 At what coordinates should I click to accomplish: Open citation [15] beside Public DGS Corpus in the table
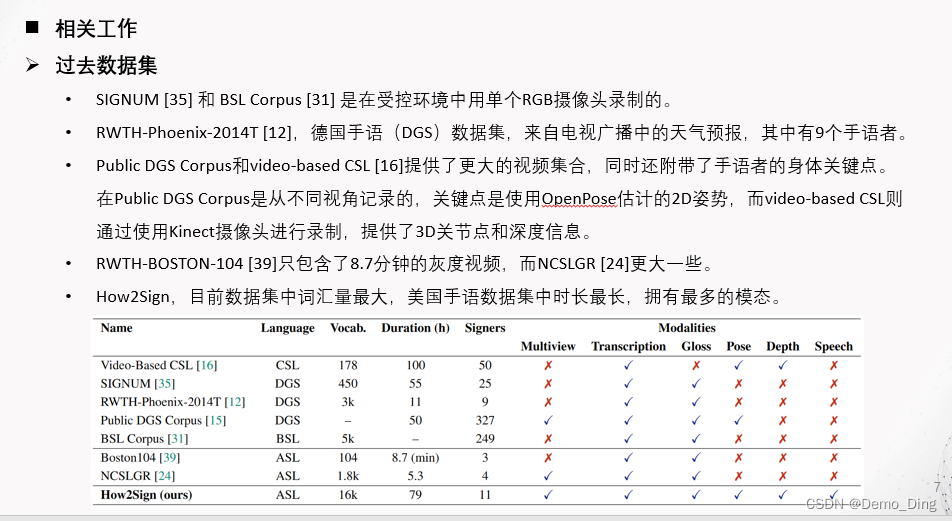click(216, 420)
